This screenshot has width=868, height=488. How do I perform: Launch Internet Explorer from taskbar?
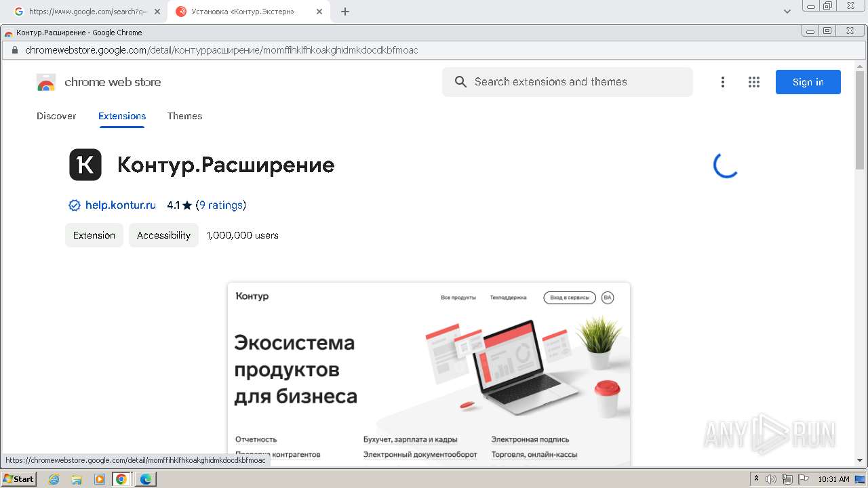pyautogui.click(x=54, y=479)
